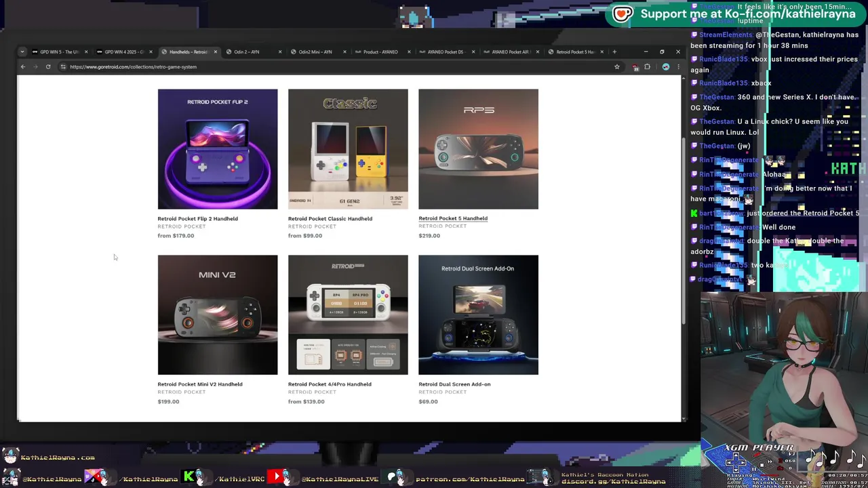868x488 pixels.
Task: Open the red-badged extension icon
Action: pos(635,66)
